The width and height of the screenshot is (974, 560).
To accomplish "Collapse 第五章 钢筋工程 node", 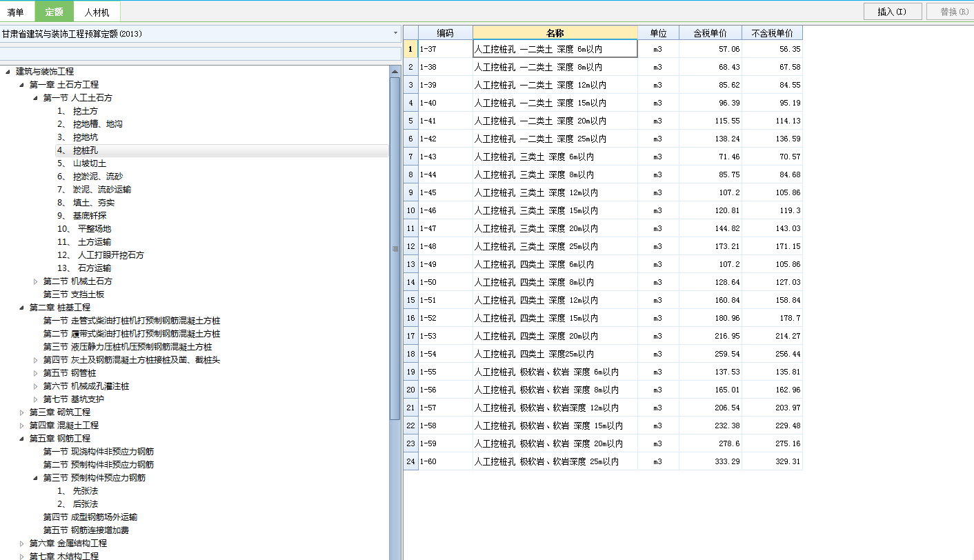I will (x=21, y=439).
